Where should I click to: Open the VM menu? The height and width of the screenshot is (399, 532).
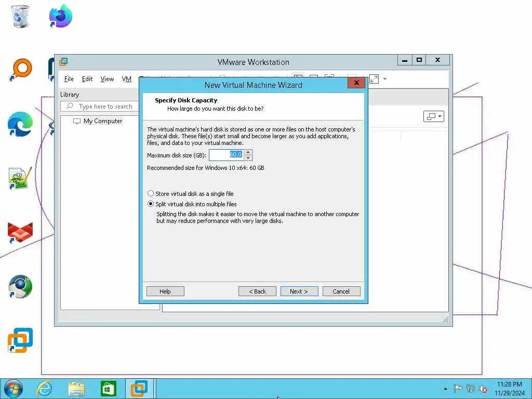[x=127, y=79]
